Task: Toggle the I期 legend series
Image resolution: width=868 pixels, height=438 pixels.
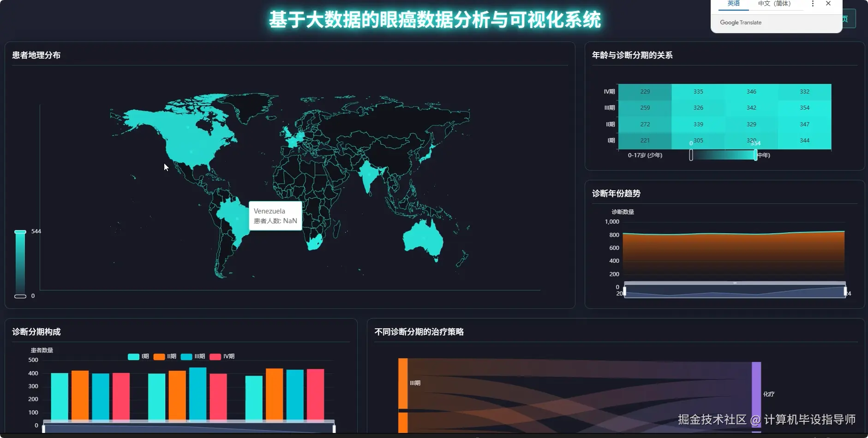Action: [138, 356]
